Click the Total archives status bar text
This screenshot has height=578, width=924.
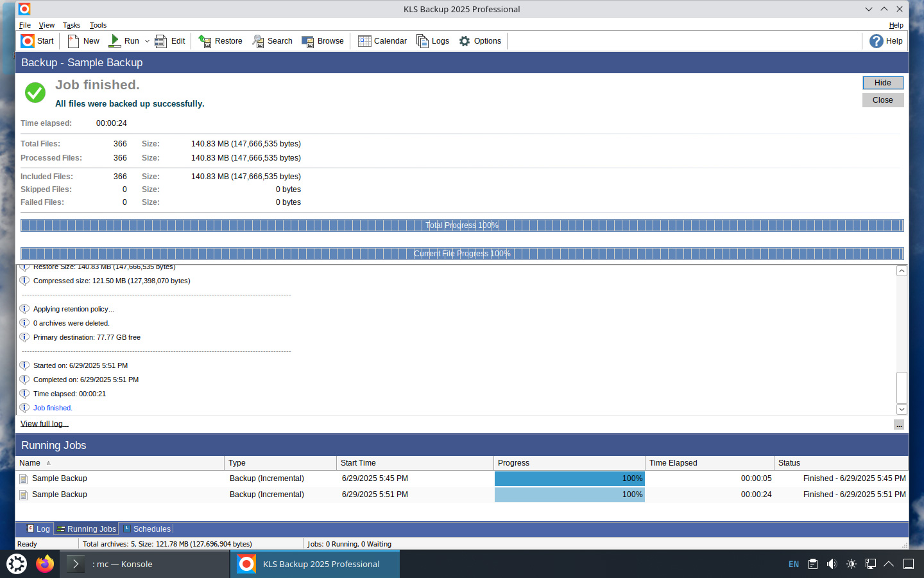coord(167,544)
